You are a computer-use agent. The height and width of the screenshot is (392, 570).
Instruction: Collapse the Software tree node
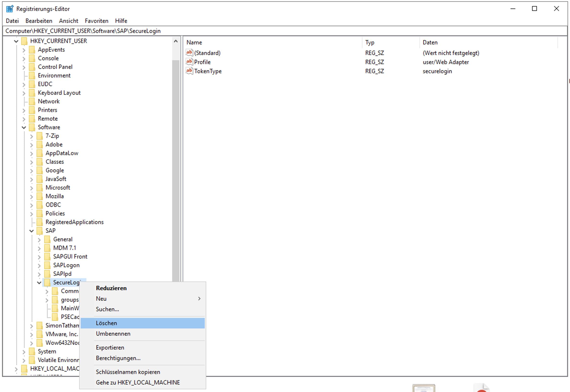coord(24,127)
